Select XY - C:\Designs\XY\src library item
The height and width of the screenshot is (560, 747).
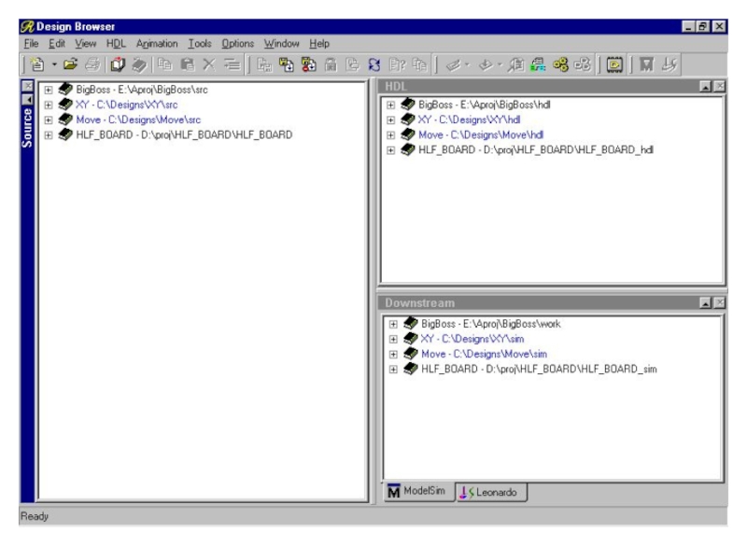tap(124, 105)
